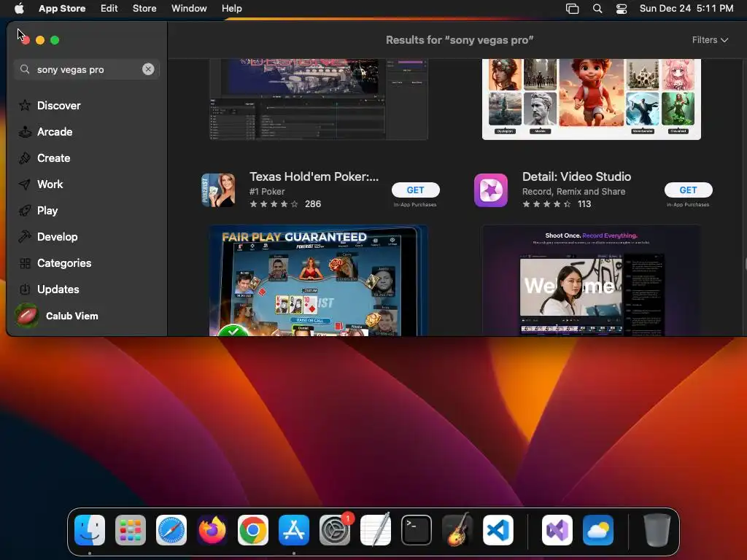This screenshot has height=560, width=747.
Task: Open the video editor timeline screenshot
Action: [x=318, y=99]
